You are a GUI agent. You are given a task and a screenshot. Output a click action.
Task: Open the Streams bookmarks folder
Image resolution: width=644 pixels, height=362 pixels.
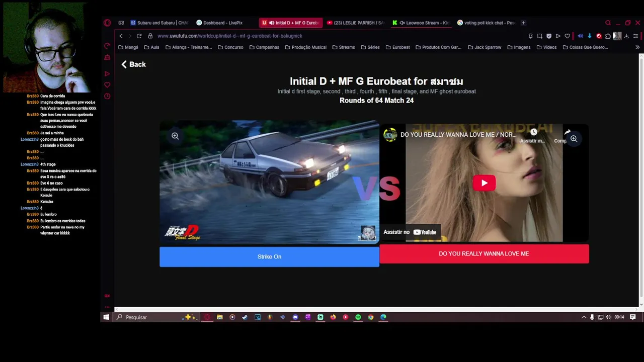[x=343, y=47]
